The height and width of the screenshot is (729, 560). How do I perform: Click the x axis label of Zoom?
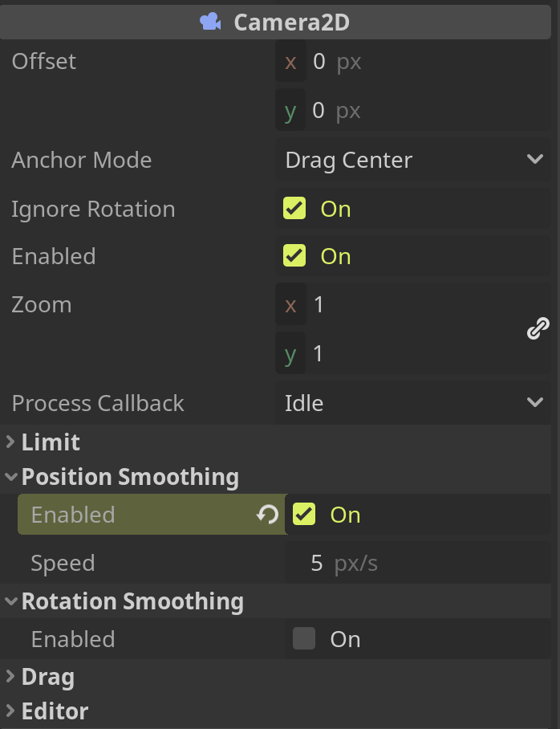click(x=290, y=305)
